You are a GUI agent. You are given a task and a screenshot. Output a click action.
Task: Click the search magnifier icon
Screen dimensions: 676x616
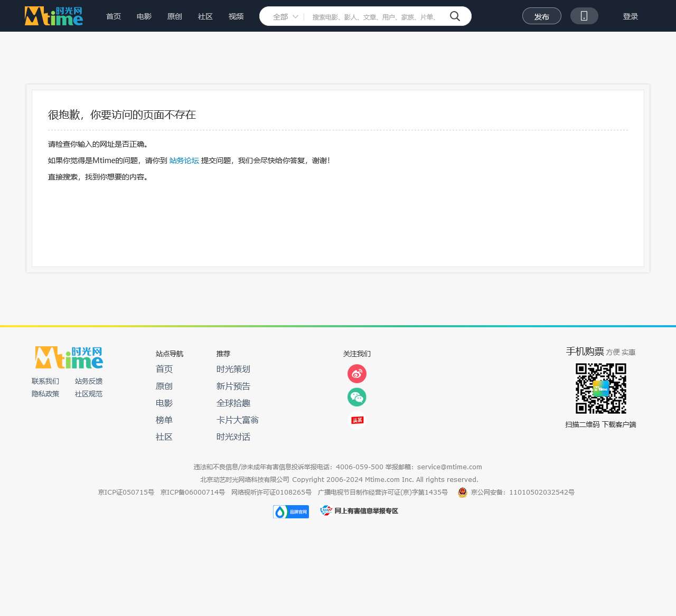click(x=454, y=16)
